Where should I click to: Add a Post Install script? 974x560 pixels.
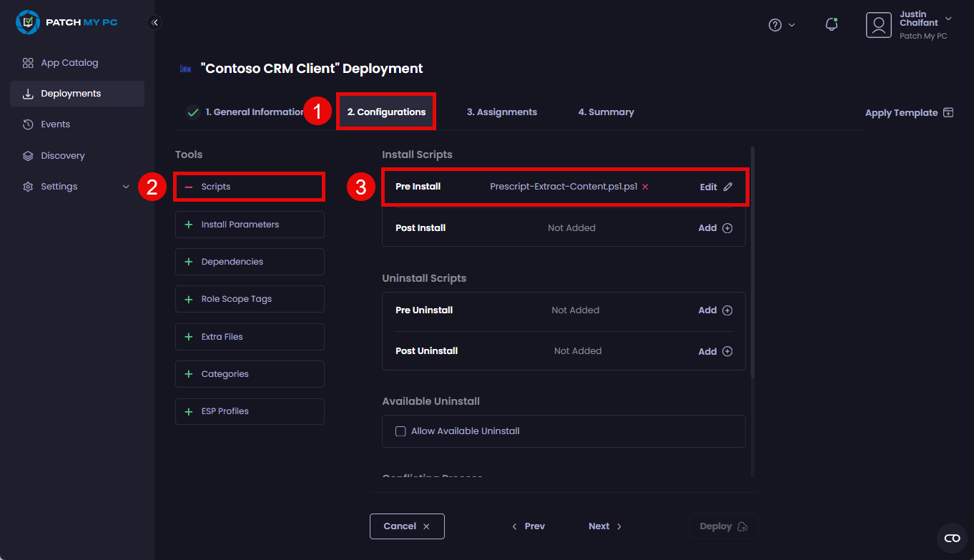tap(714, 227)
